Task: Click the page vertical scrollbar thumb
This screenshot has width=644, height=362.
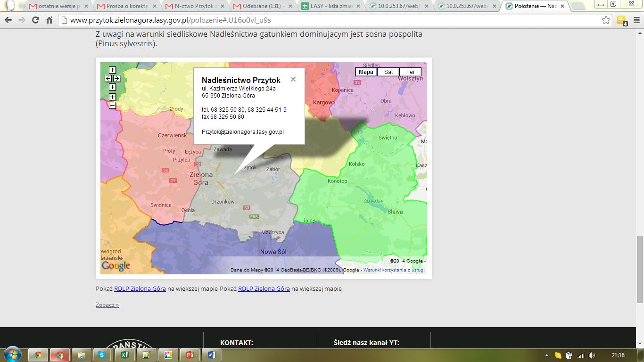Action: [x=640, y=269]
